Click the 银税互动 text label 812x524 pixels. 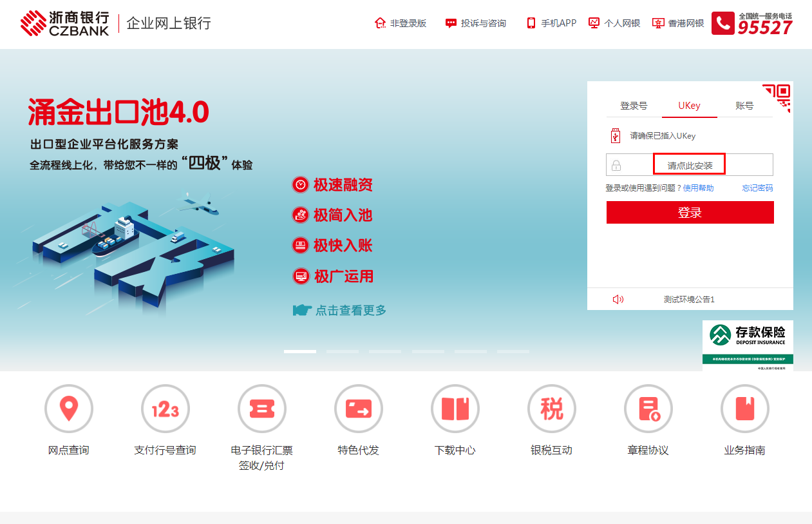click(x=552, y=450)
